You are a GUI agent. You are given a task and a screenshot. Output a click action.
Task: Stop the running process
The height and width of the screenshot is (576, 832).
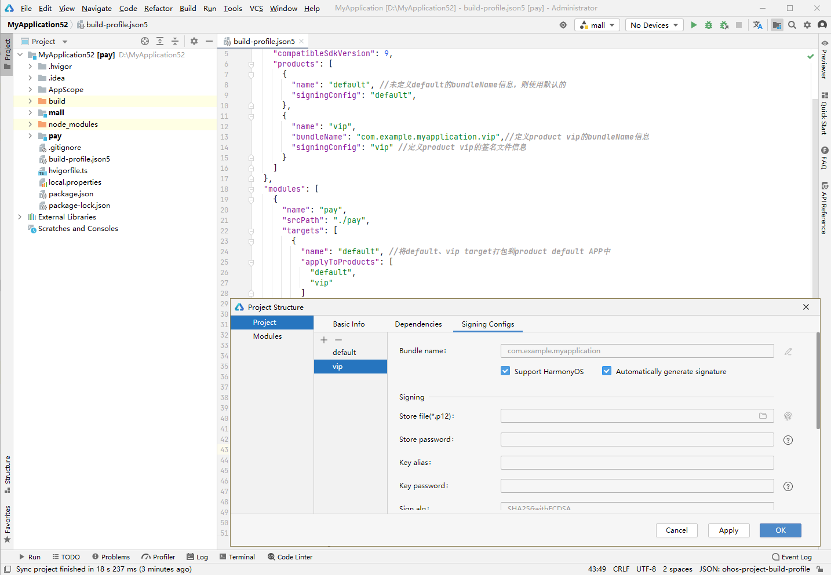coord(739,25)
